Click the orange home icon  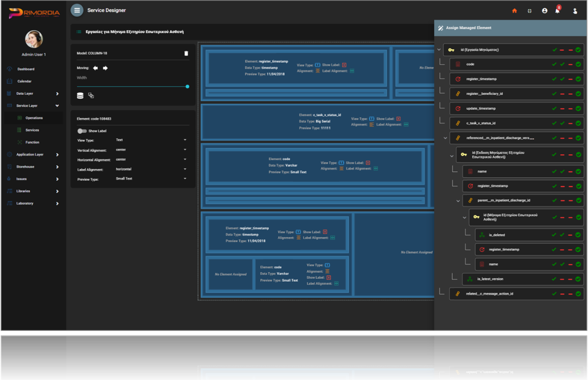click(x=514, y=11)
